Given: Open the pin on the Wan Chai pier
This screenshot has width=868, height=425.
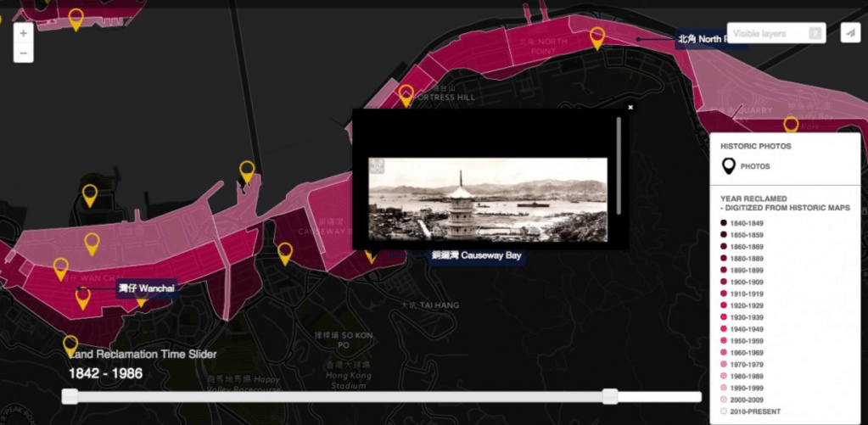Looking at the screenshot, I should coord(247,171).
